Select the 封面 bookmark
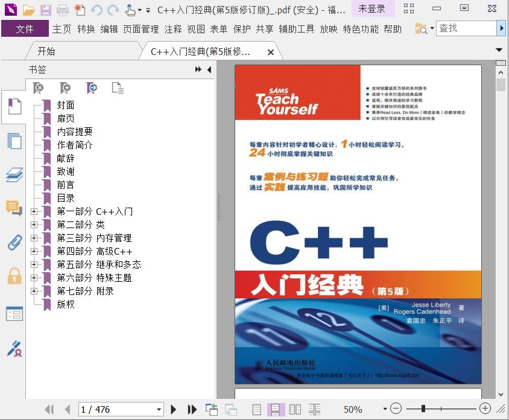Image resolution: width=509 pixels, height=420 pixels. point(66,105)
